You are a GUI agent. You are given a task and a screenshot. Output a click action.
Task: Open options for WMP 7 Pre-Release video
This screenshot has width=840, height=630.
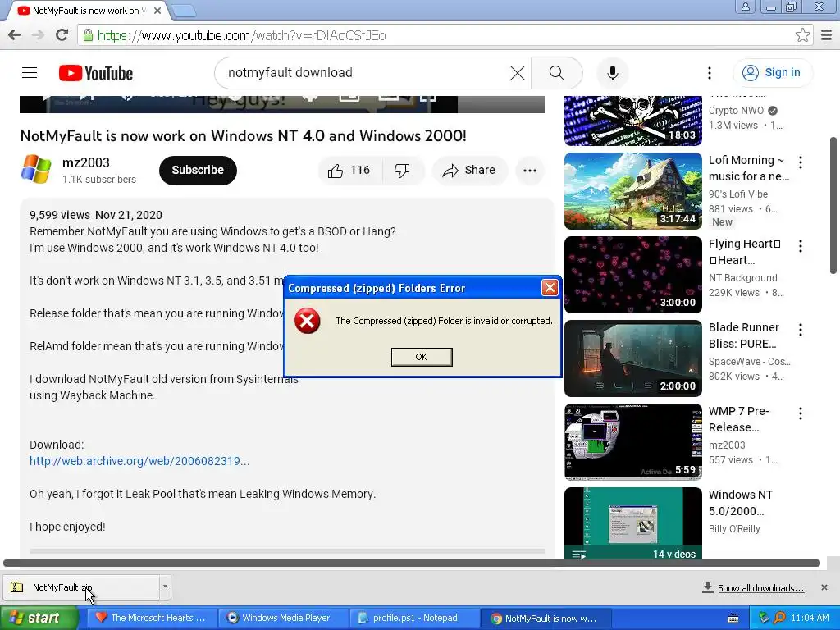coord(801,413)
